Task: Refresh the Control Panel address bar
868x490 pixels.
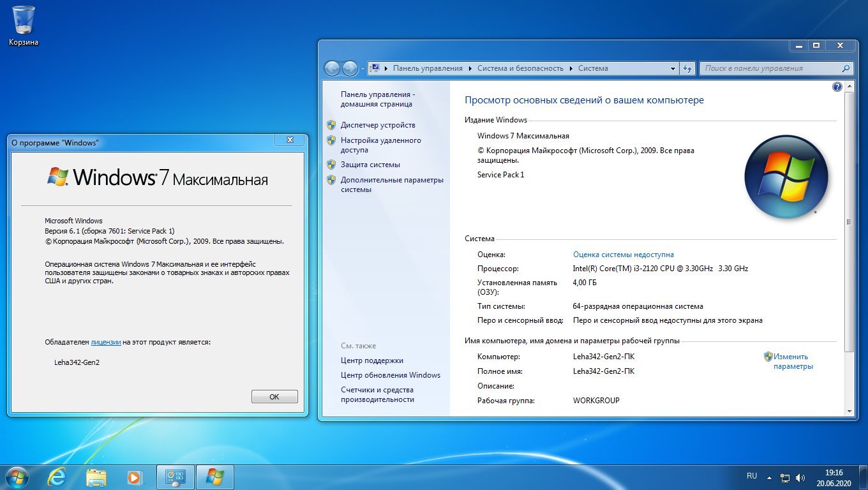Action: point(687,68)
